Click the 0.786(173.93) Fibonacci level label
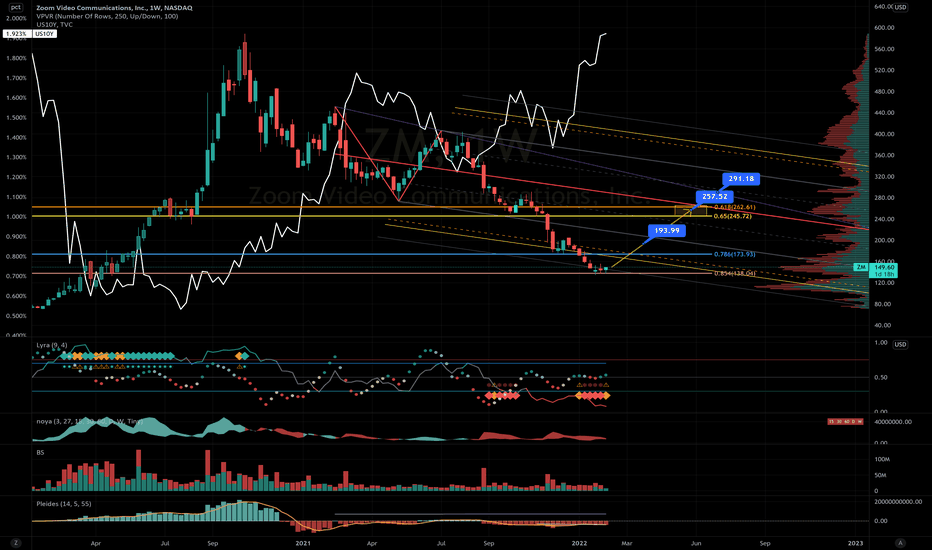The width and height of the screenshot is (932, 550). coord(734,254)
